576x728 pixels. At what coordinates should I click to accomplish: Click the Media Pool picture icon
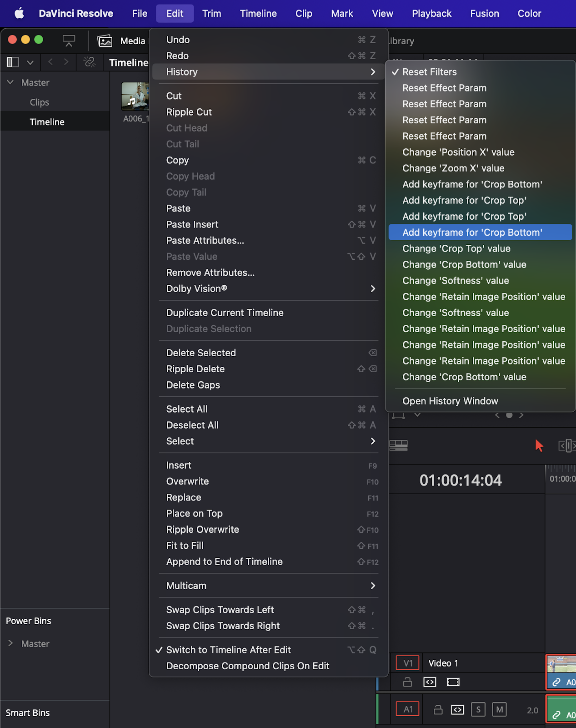[x=105, y=41]
